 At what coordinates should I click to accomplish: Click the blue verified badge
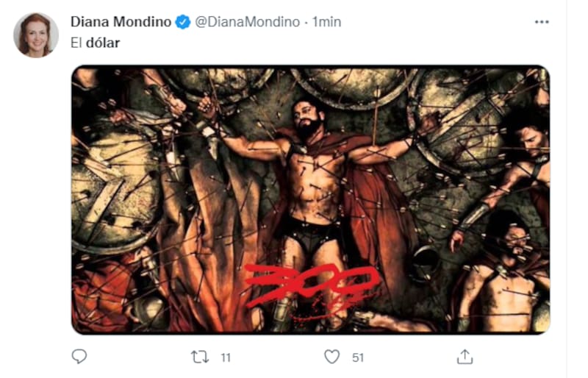pos(183,22)
